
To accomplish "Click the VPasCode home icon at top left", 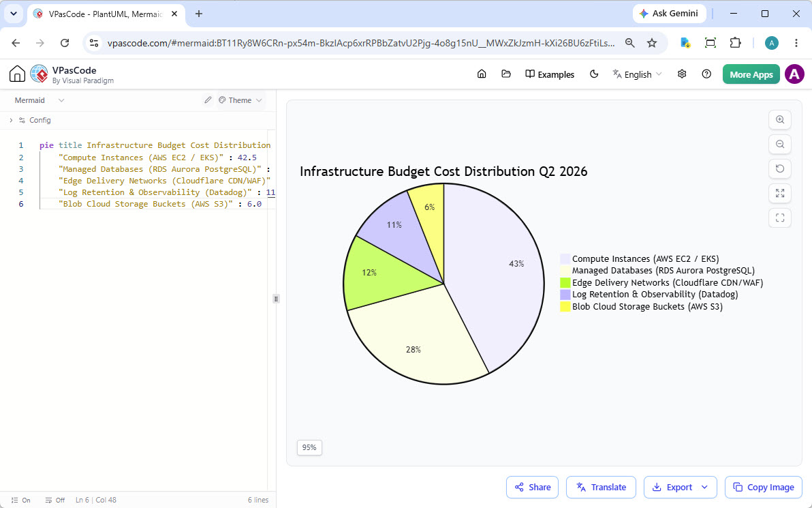I will coord(17,74).
